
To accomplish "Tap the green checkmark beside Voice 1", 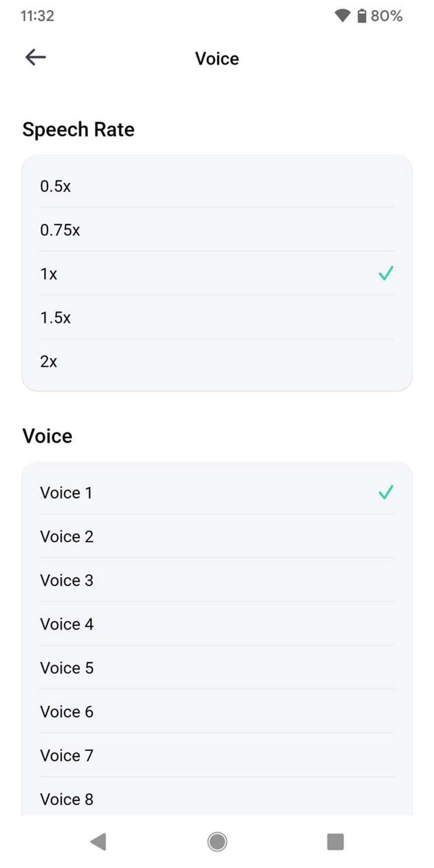I will pos(385,492).
